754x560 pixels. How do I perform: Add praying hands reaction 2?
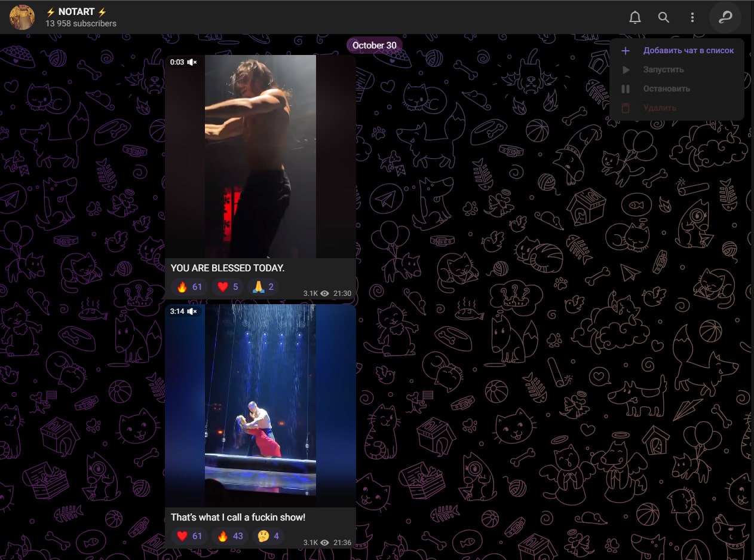(263, 287)
